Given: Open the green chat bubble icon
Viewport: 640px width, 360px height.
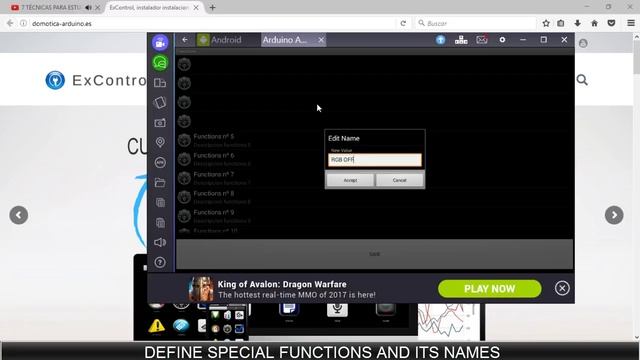Looking at the screenshot, I should tap(160, 62).
